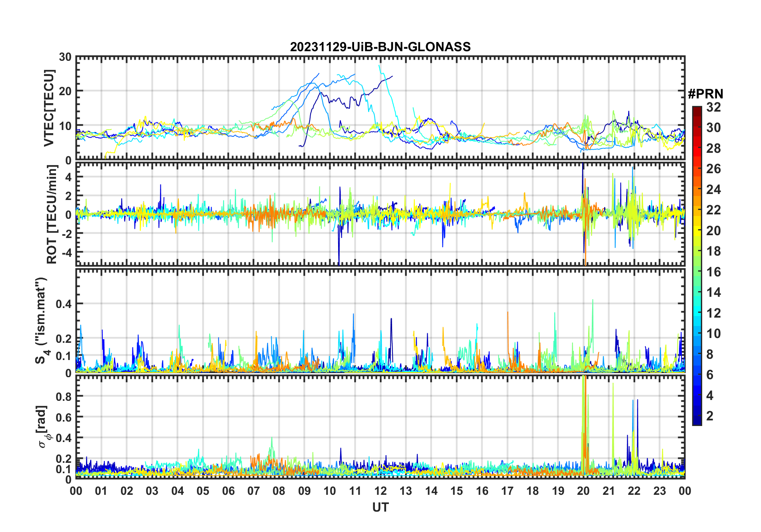This screenshot has width=761, height=532.
Task: Click the S4 axis tick label 0.2
Action: [64, 338]
